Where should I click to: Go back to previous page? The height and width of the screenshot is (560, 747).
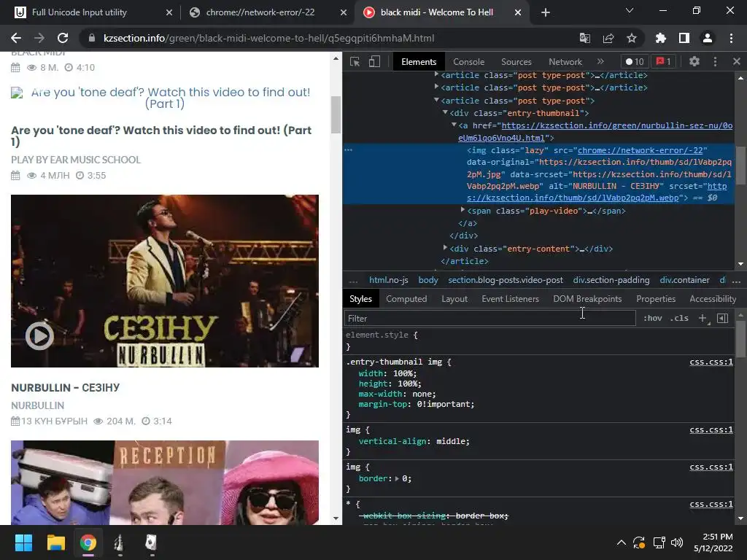point(16,38)
